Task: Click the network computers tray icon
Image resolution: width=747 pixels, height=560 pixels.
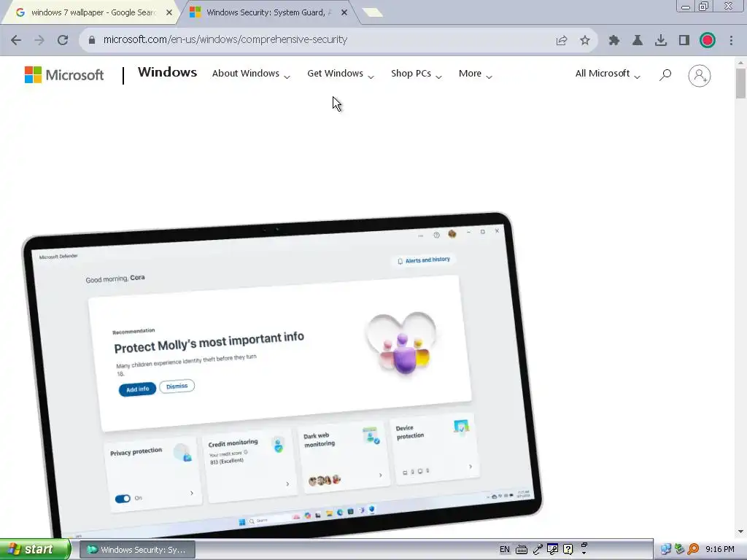Action: 665,549
